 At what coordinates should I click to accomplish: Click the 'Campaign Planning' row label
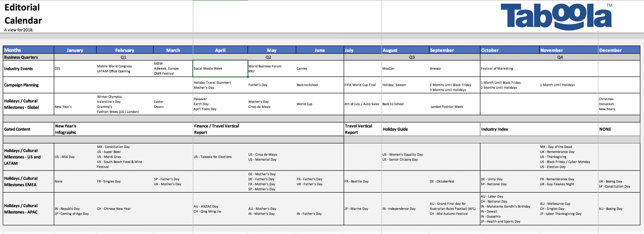point(28,85)
